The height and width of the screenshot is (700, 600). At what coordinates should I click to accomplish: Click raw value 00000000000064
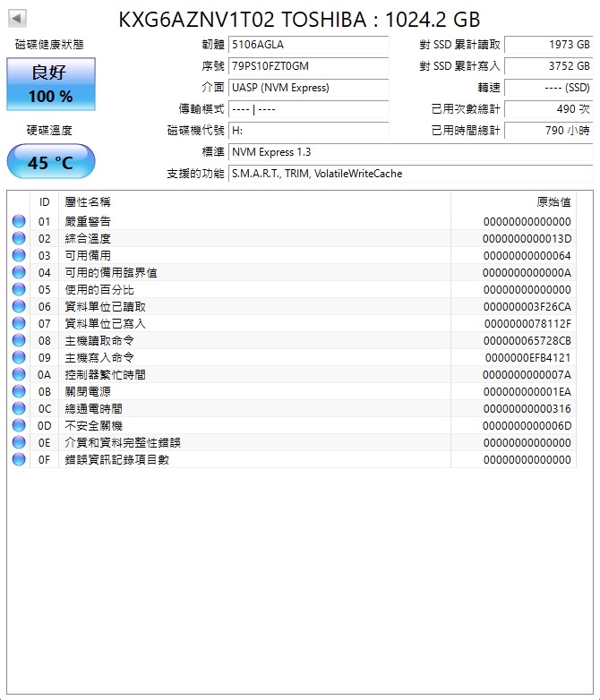[x=527, y=256]
